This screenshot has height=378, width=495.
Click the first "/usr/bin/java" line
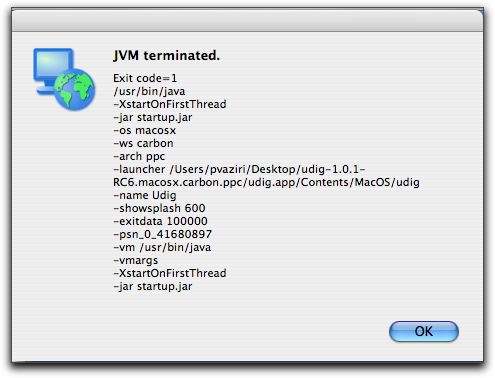149,91
